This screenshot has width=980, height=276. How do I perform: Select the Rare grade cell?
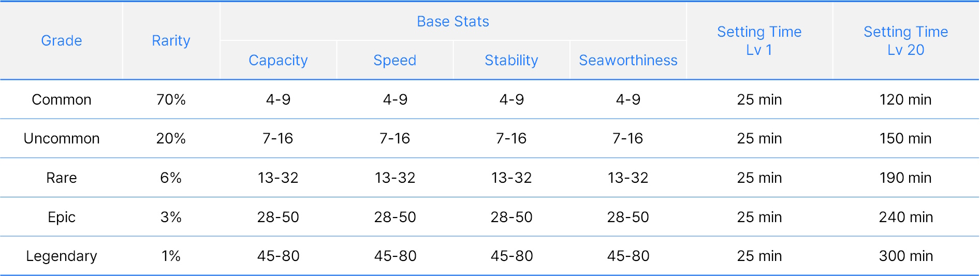(61, 178)
